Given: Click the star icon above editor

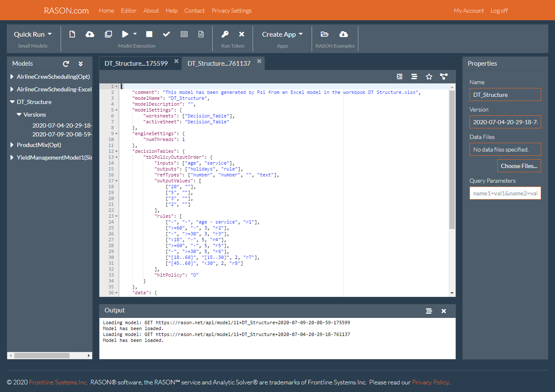Looking at the screenshot, I should (x=429, y=77).
